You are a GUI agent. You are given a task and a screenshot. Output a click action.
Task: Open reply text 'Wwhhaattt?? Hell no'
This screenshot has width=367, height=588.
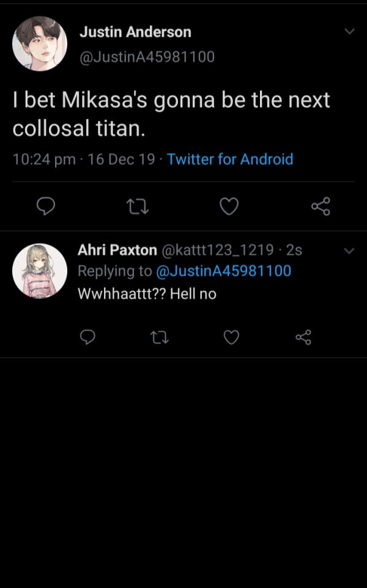click(x=147, y=293)
